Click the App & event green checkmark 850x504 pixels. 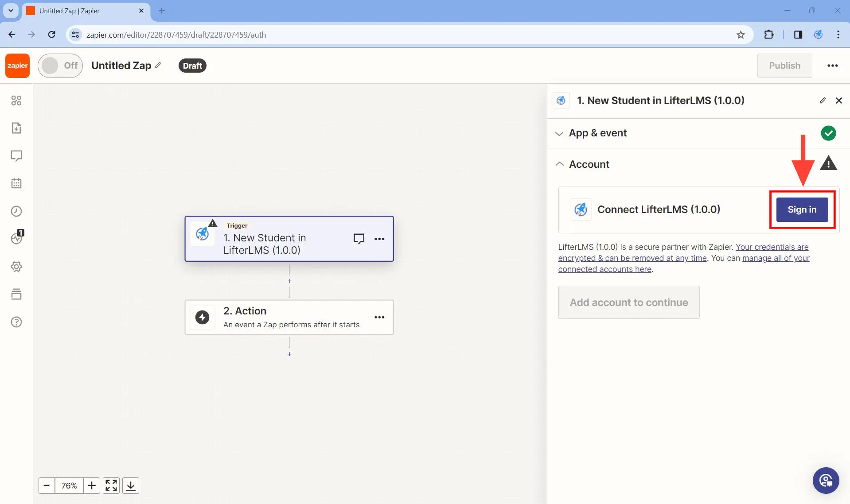828,133
